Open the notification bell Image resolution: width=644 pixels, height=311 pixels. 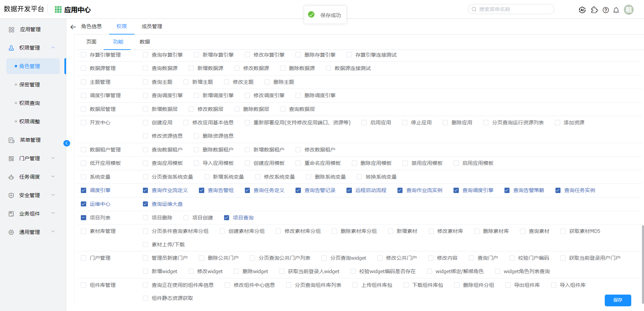(616, 10)
